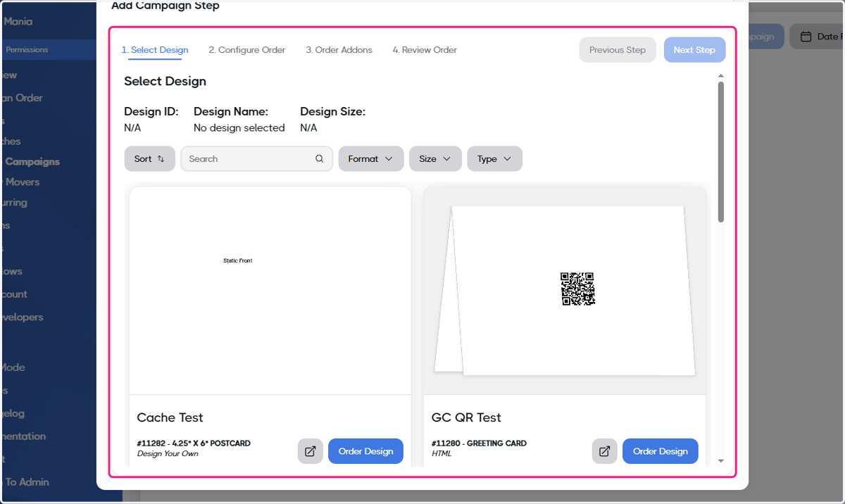Click the search magnifier icon
Screen dimensions: 845x504
(320, 159)
